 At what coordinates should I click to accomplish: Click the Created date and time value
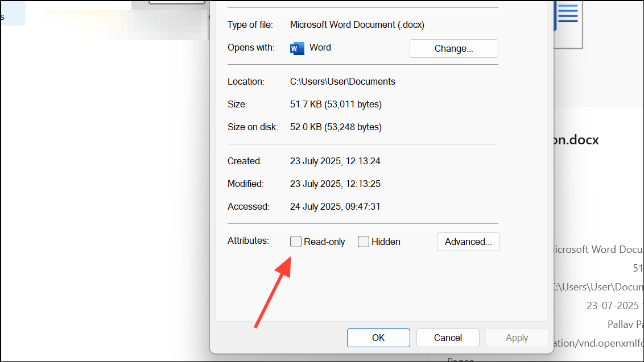click(335, 161)
